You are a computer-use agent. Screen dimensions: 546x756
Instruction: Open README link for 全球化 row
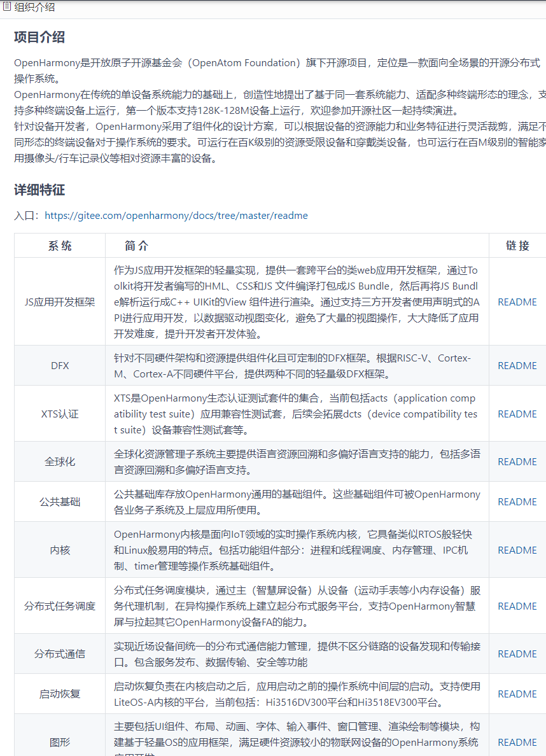click(517, 461)
